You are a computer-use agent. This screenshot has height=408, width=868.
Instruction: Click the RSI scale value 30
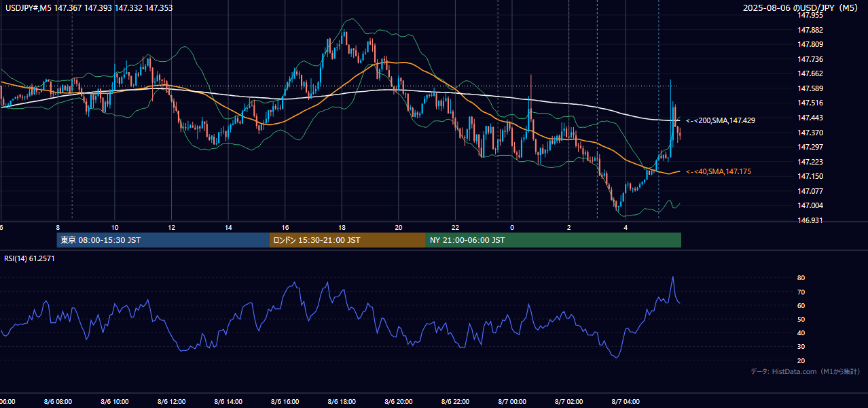point(801,347)
